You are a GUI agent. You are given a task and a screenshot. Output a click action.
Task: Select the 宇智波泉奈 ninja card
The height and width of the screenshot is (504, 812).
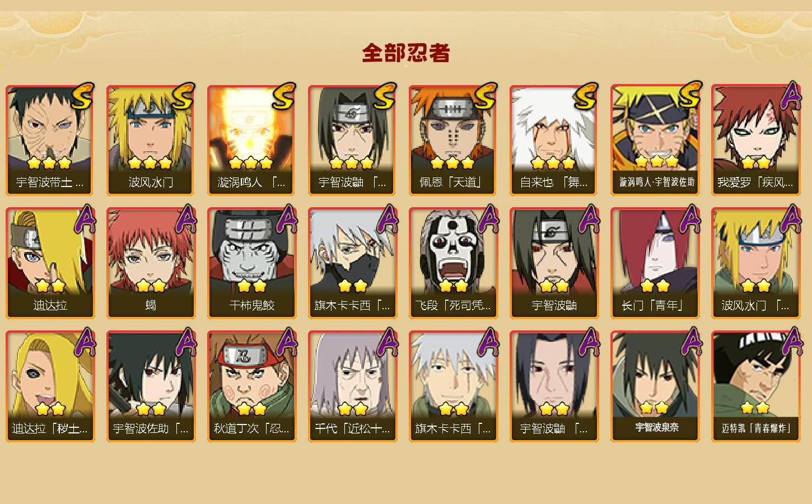(655, 386)
